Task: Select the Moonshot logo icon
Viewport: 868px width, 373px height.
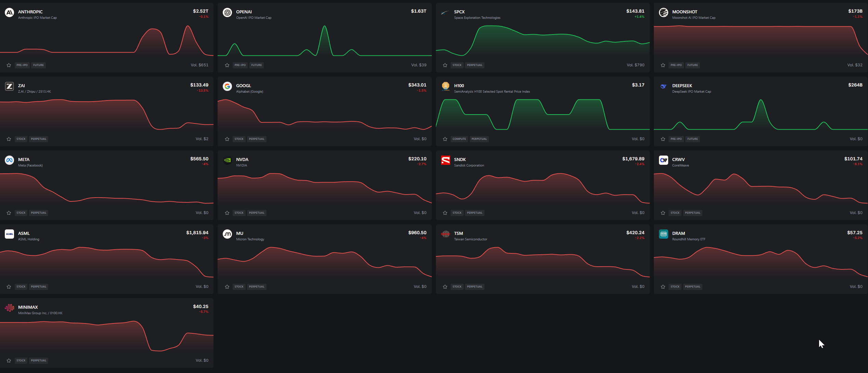Action: click(663, 13)
